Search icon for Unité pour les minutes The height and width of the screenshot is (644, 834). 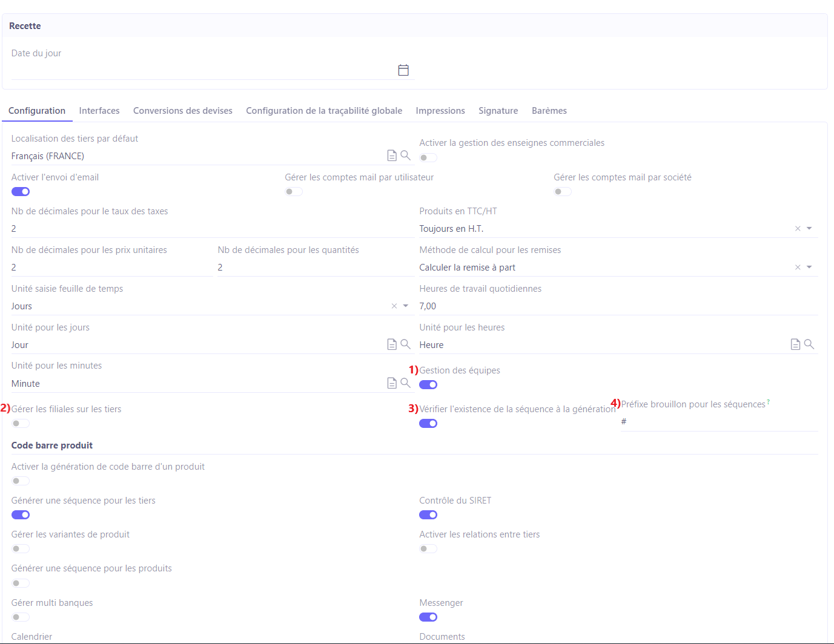[406, 383]
